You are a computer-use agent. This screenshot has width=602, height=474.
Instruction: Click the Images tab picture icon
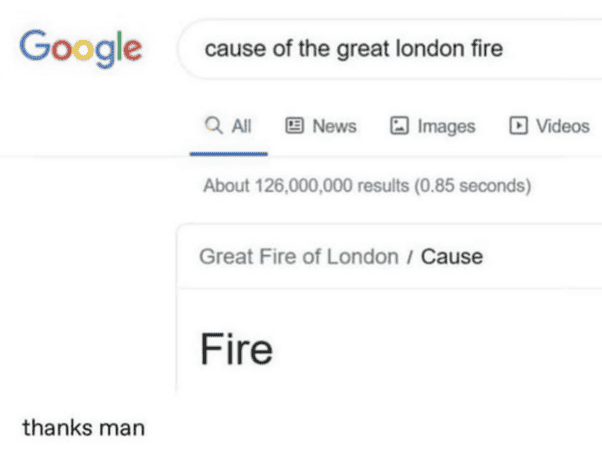click(x=399, y=126)
